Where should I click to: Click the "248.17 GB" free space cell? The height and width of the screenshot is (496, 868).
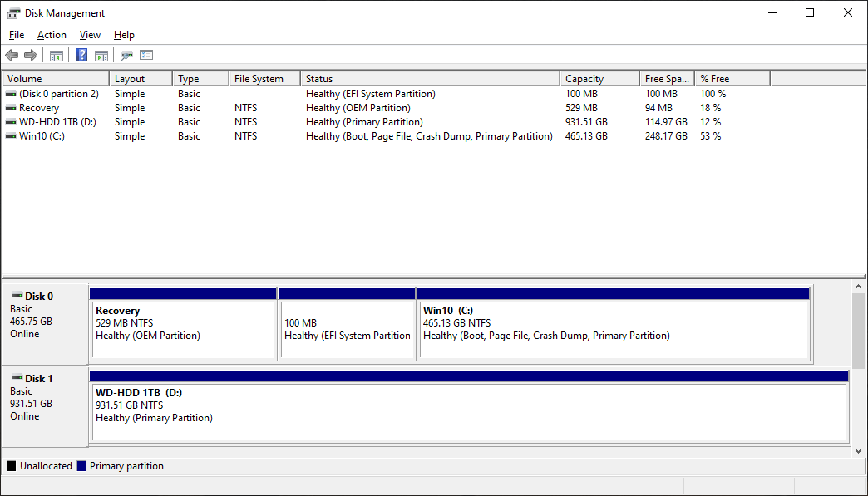point(666,136)
